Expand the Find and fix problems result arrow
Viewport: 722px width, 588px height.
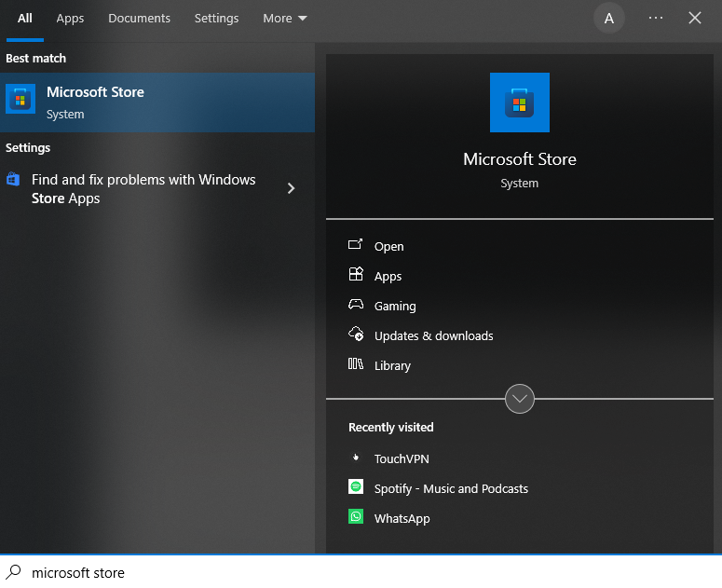291,188
